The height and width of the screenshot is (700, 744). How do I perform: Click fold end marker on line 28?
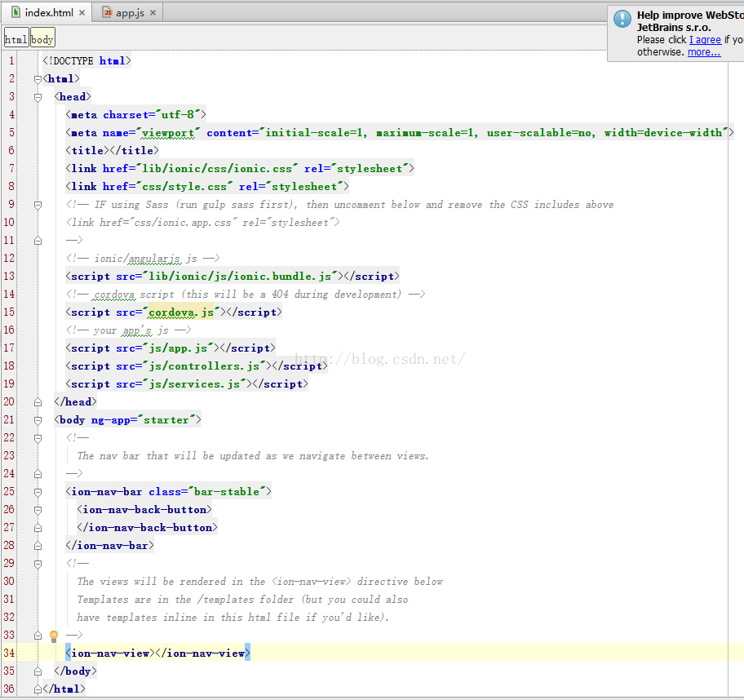pos(38,547)
